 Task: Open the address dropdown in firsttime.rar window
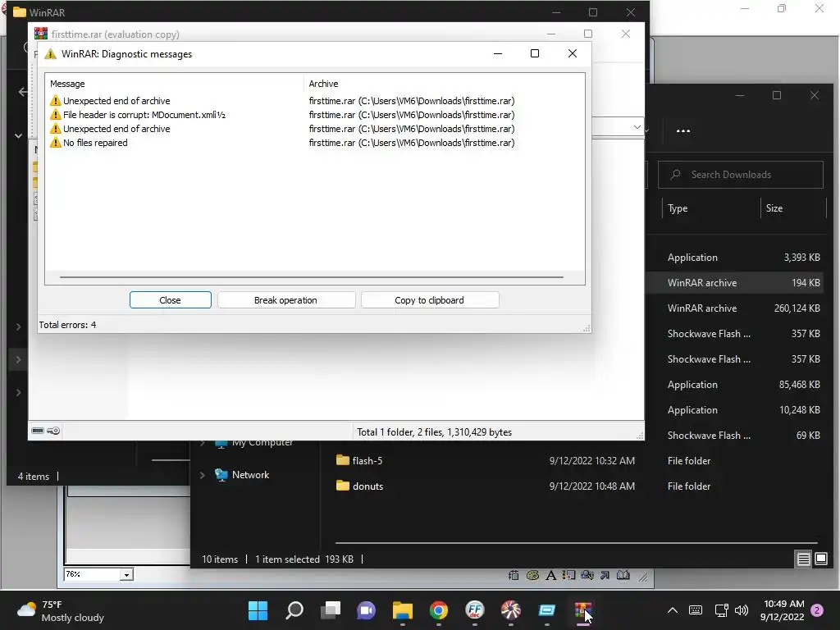pos(637,127)
